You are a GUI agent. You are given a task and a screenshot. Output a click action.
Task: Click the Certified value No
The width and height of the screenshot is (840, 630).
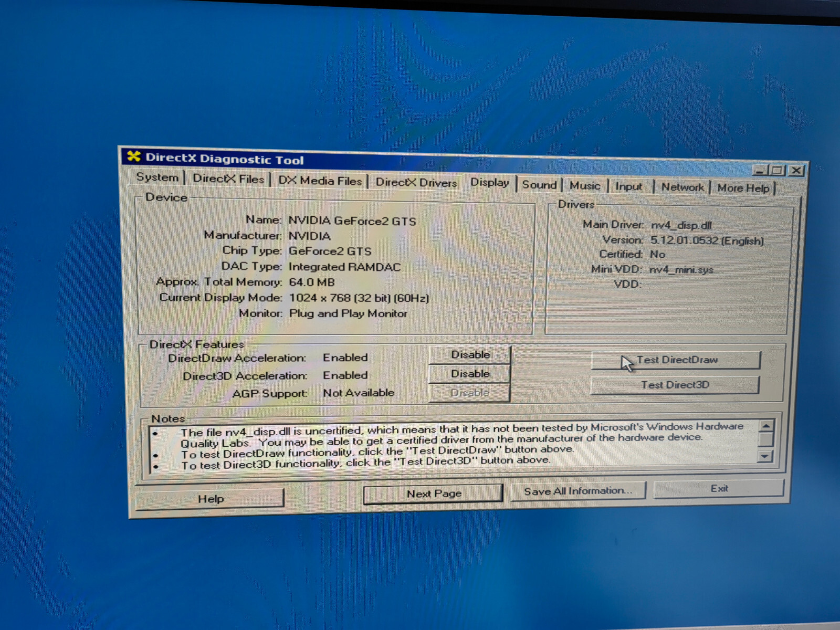658,254
